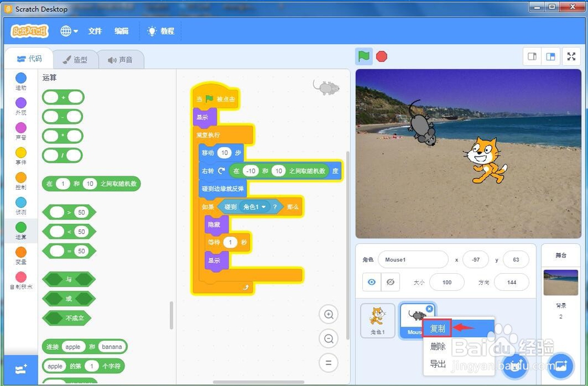
Task: Edit the 大小 size field 100
Action: (x=447, y=282)
